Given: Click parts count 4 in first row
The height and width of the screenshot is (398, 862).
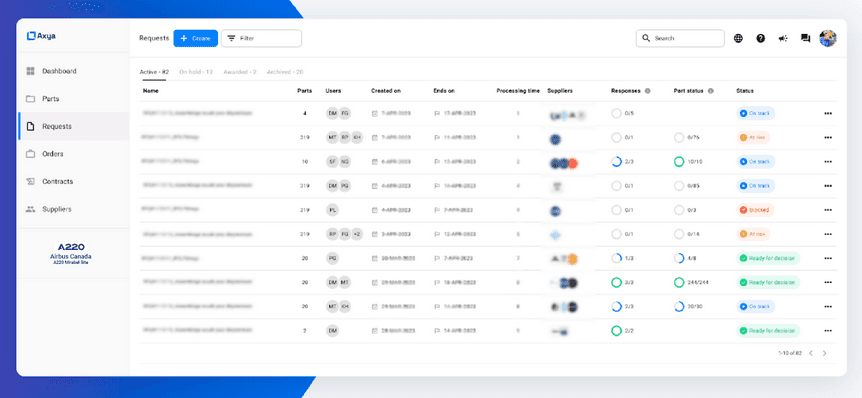Looking at the screenshot, I should tap(305, 114).
